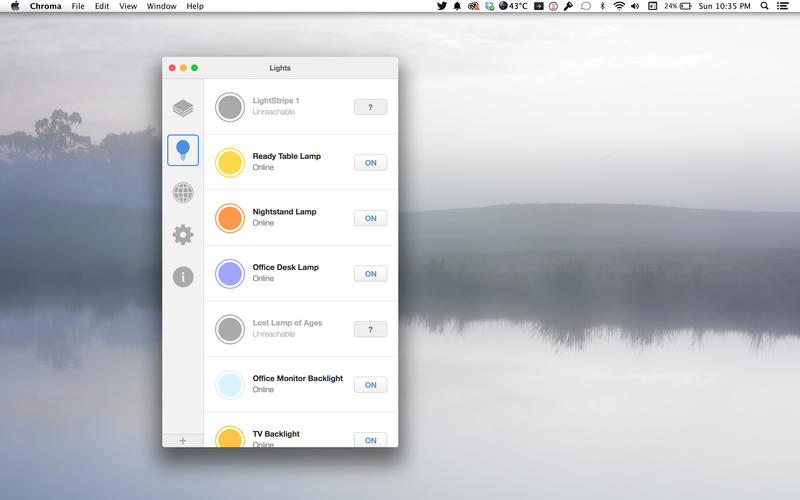
Task: Open the Twitter menu bar icon
Action: (442, 6)
